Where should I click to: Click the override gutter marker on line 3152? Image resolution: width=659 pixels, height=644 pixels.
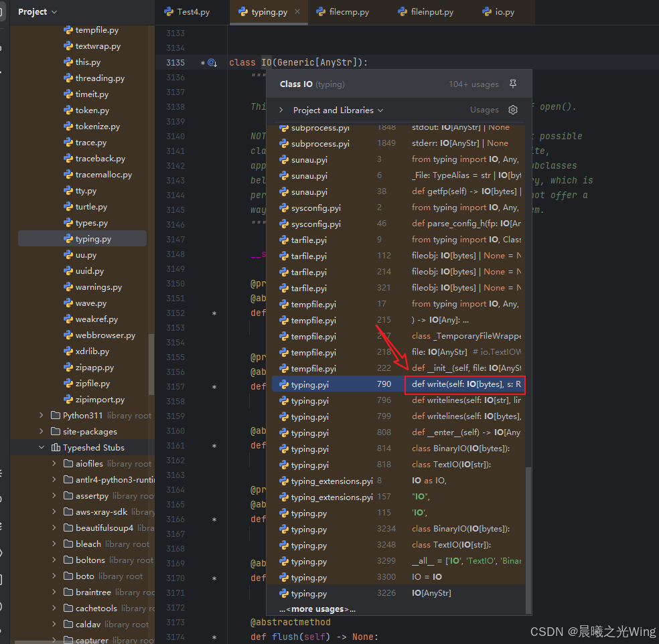coord(214,313)
